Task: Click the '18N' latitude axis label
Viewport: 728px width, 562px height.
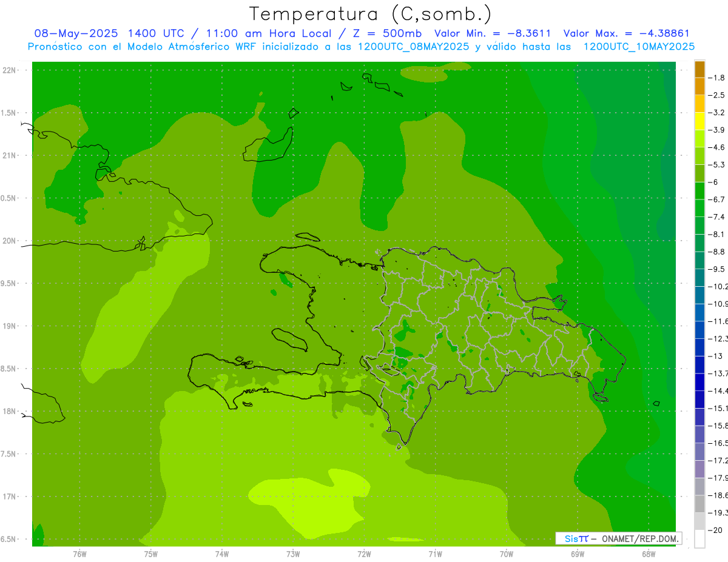Action: pos(10,412)
